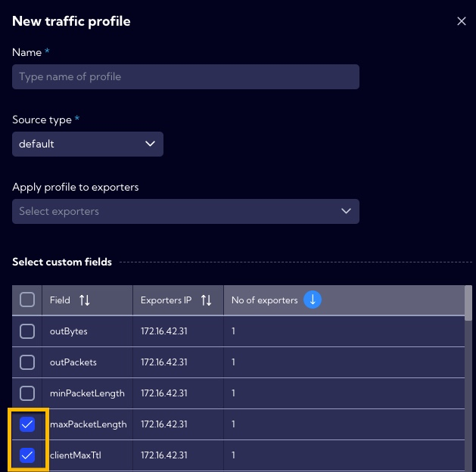Screen dimensions: 476x472
Task: Check the outPackets field checkbox
Action: point(27,362)
